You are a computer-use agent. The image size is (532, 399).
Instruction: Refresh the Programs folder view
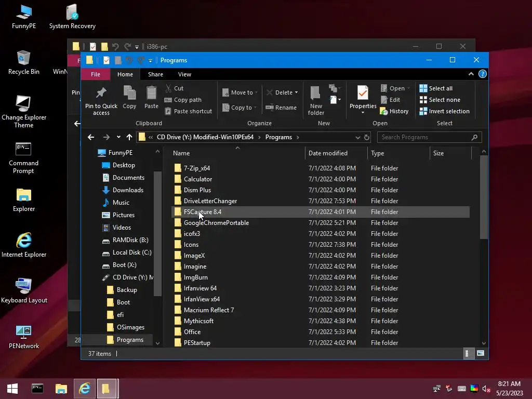(x=366, y=137)
